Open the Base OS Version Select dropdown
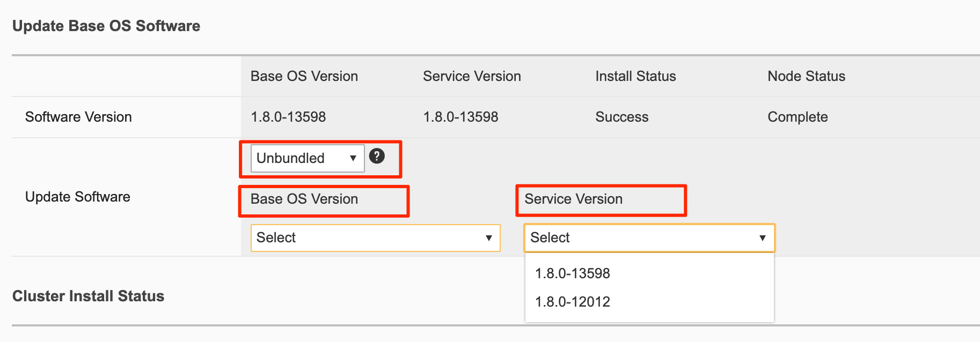Screen dimensions: 980x342 [375, 237]
